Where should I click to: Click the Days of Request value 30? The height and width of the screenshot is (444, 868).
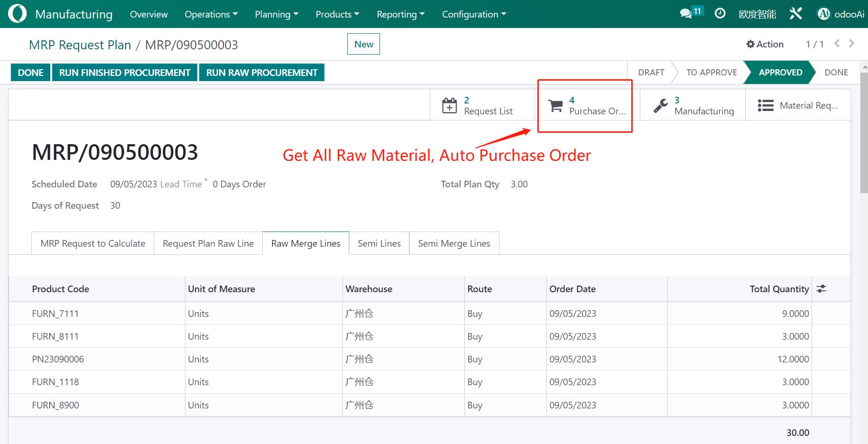115,205
